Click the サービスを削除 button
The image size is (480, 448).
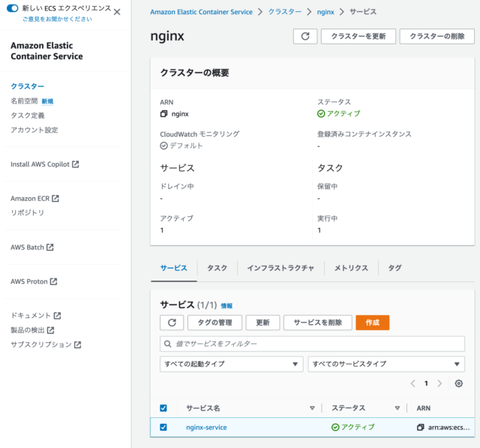(317, 323)
